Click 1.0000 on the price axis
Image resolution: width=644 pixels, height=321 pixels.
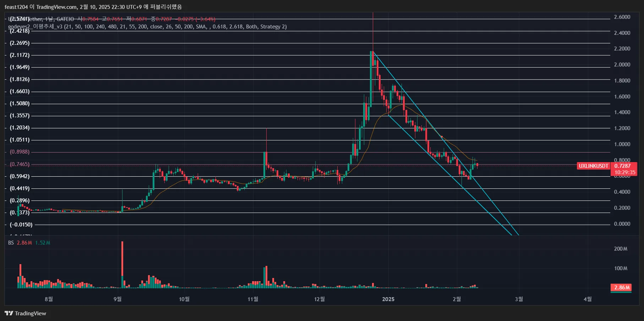(622, 144)
